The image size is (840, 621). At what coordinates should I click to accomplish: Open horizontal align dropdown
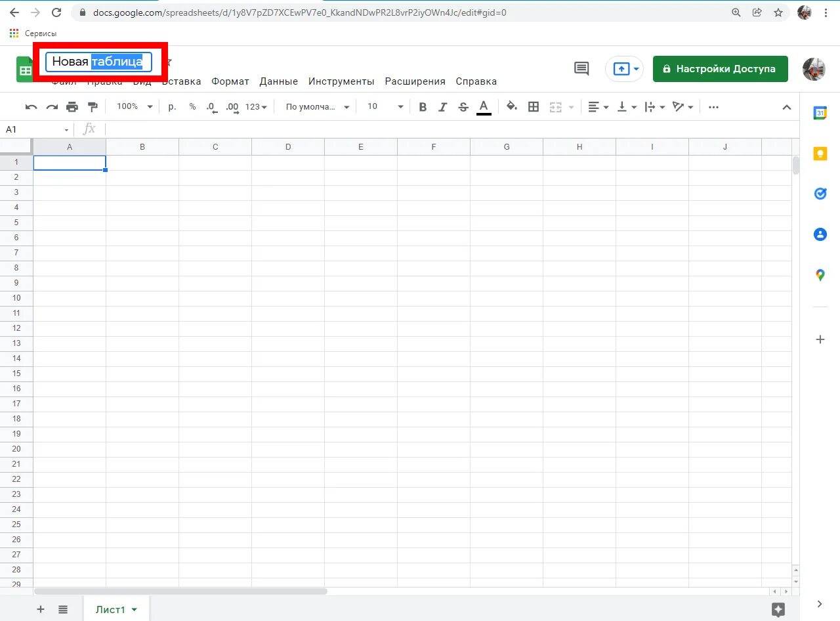(x=598, y=107)
